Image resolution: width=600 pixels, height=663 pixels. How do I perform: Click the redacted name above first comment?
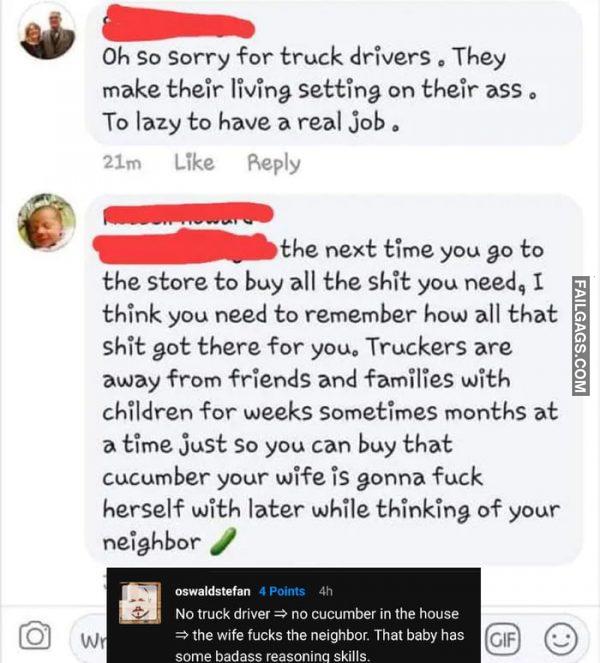pos(178,23)
